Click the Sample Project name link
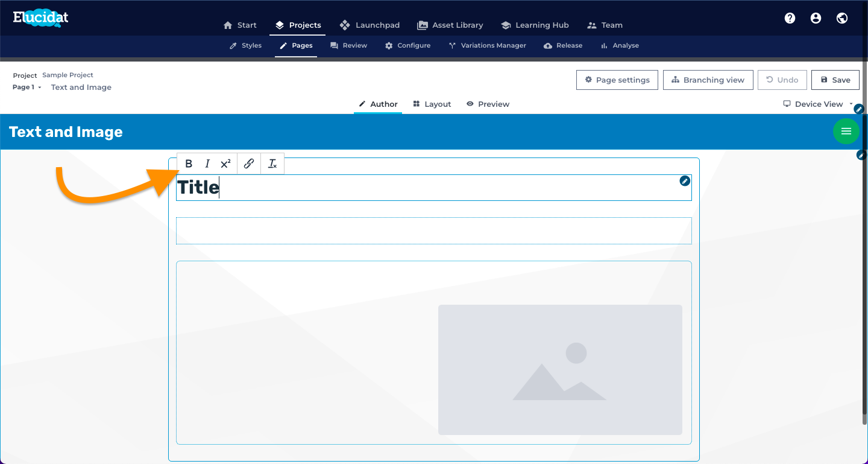 pos(68,75)
